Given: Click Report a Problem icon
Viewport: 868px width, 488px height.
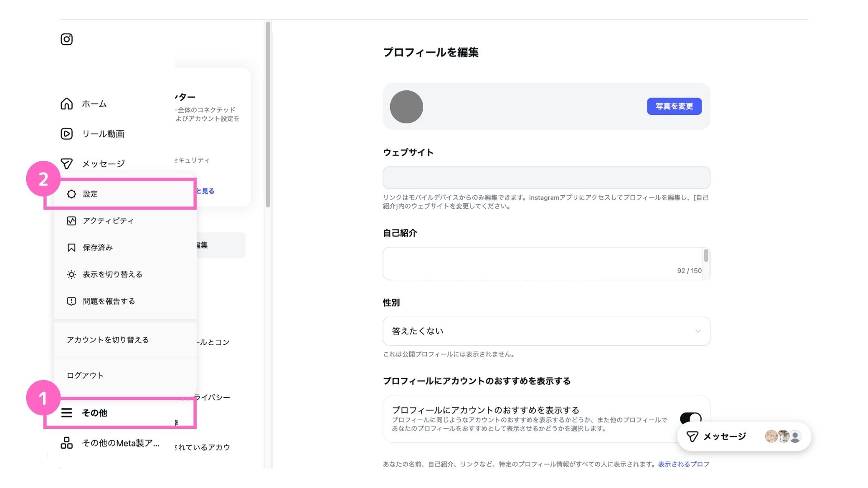Looking at the screenshot, I should [71, 301].
